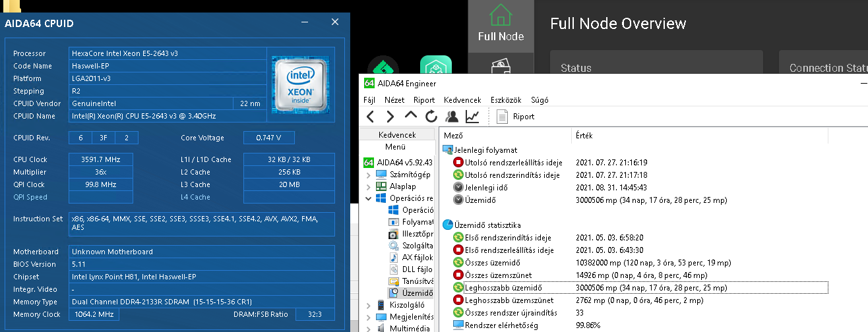868x332 pixels.
Task: Click the Érték column header
Action: click(699, 135)
